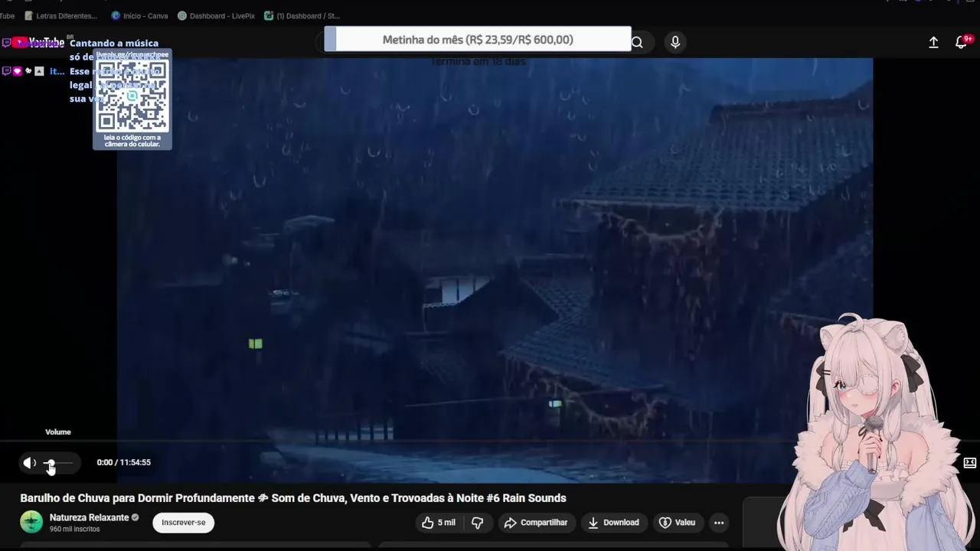Click the video title Barulho de Chuva
The height and width of the screenshot is (551, 980).
point(293,498)
